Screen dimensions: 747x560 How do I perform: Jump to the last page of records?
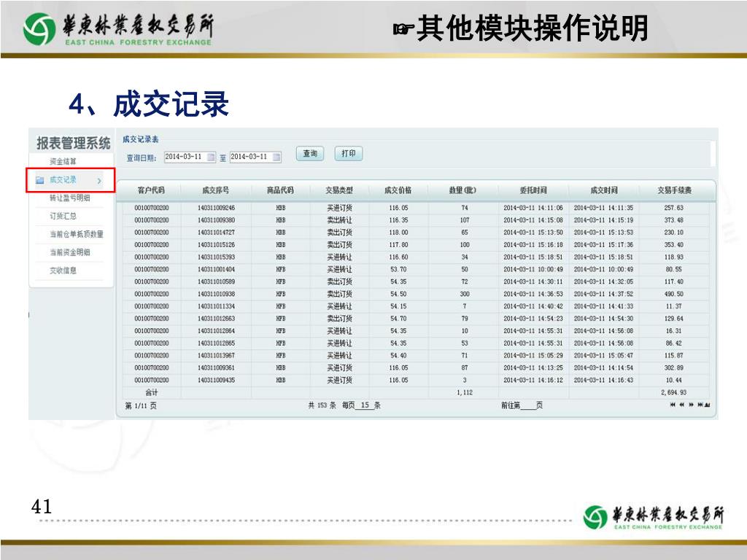[700, 405]
